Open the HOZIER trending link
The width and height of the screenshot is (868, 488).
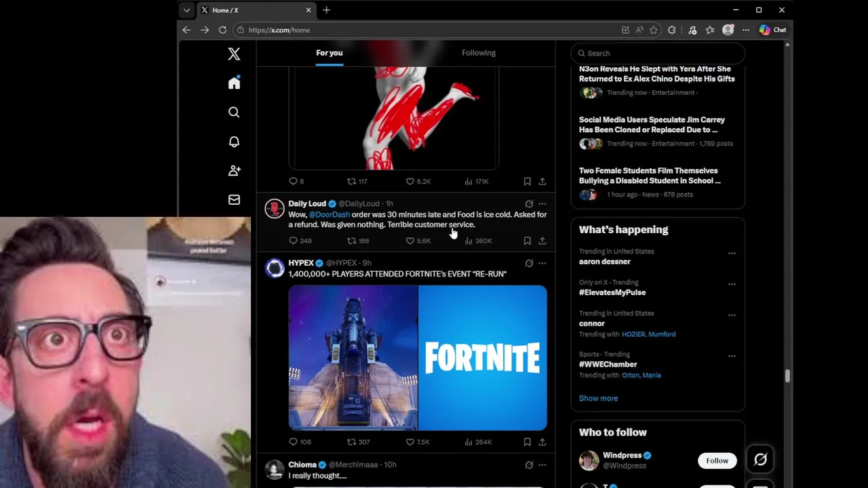point(633,334)
